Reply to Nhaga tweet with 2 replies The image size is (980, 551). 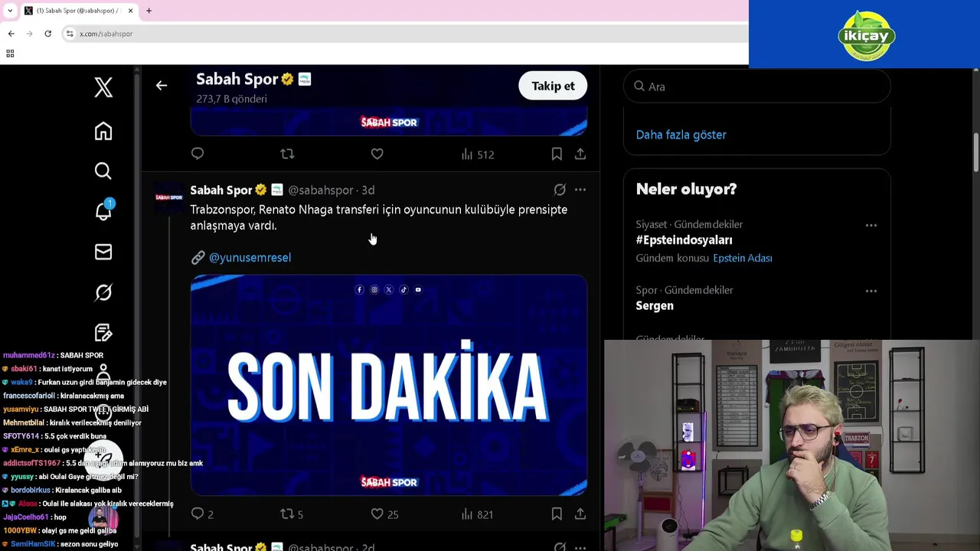coord(202,514)
